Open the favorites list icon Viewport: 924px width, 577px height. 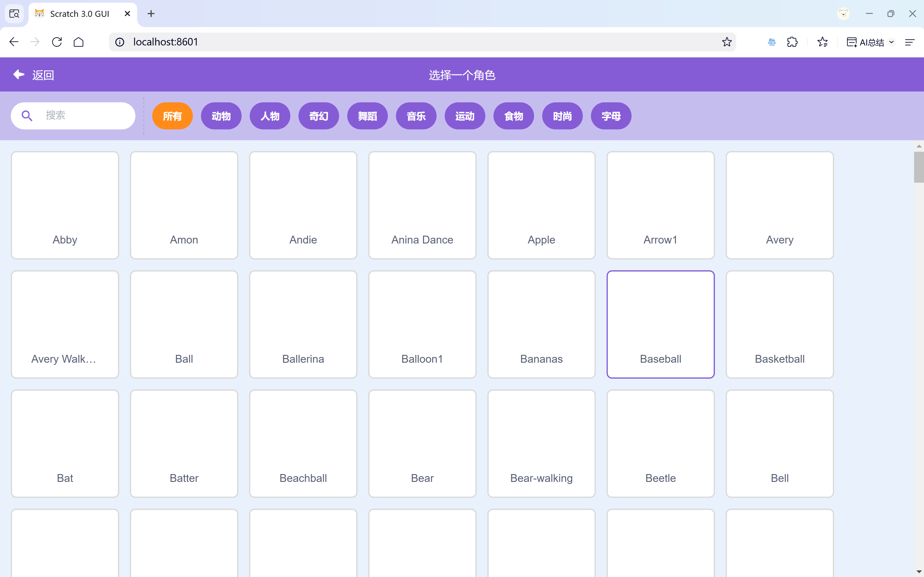coord(823,42)
